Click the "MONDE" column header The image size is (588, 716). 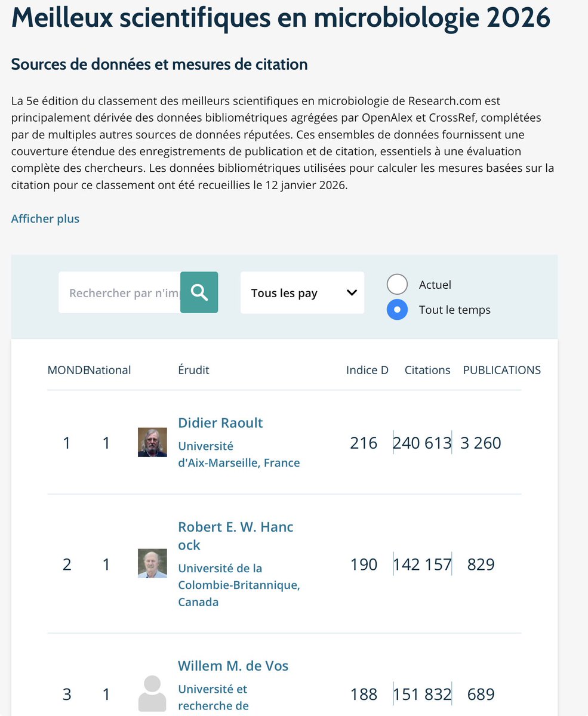coord(67,370)
